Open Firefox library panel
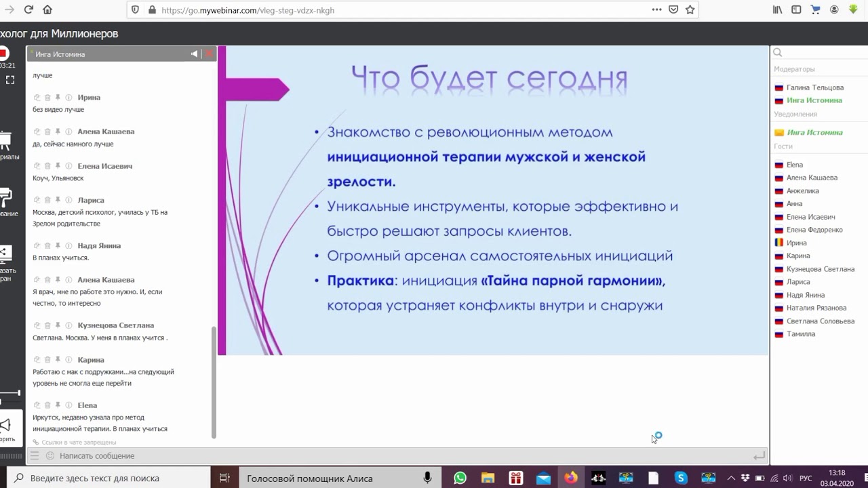This screenshot has width=868, height=488. coord(777,9)
